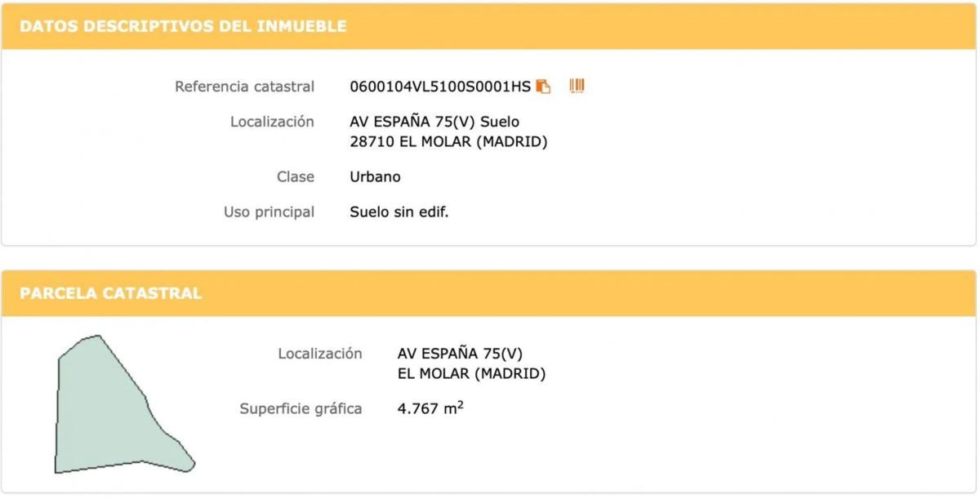
Task: Click address 'AV ESPAÑA 75(V) Suelo'
Action: coord(434,122)
